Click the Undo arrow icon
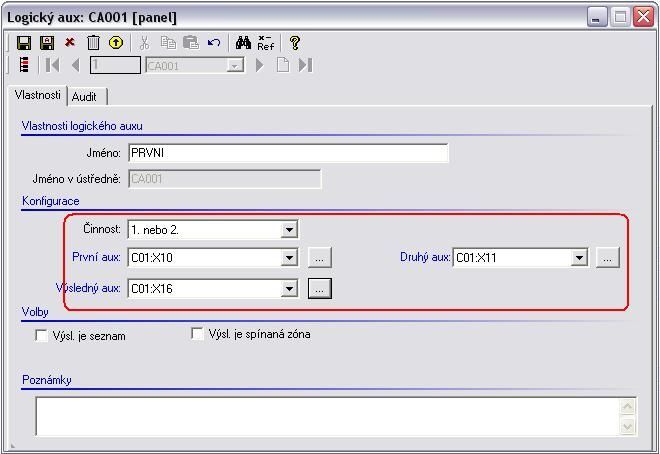The height and width of the screenshot is (454, 660). (x=214, y=43)
